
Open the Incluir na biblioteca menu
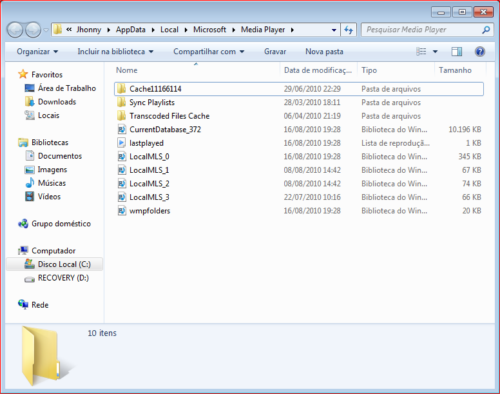(115, 52)
